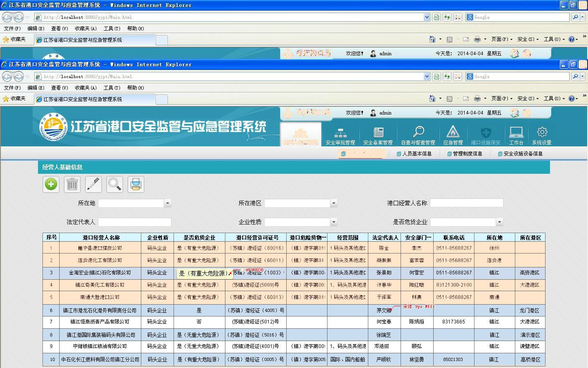Select row for 镇江恒泰沥青产品有限公司

tap(100, 322)
